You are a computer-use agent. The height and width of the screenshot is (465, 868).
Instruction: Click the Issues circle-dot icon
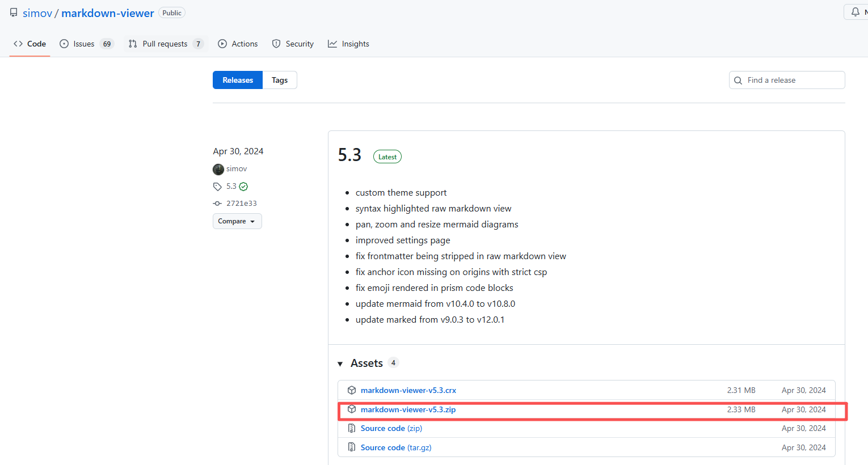pos(64,44)
